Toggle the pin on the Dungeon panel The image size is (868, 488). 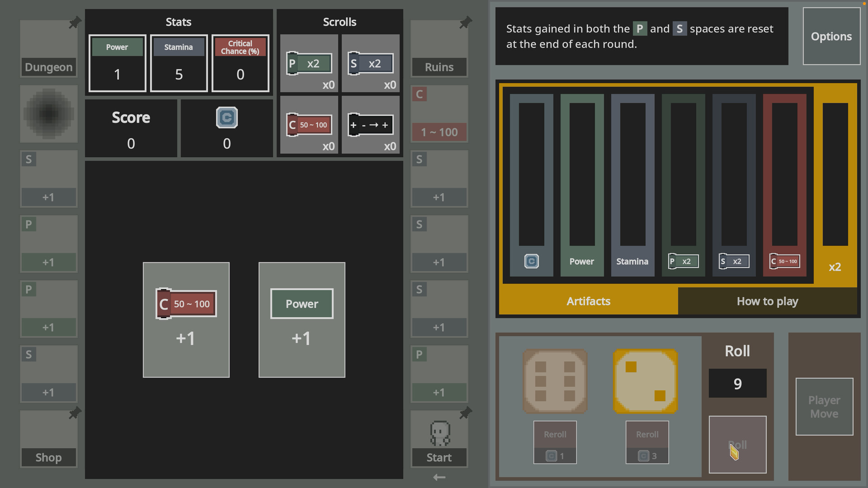click(x=75, y=22)
